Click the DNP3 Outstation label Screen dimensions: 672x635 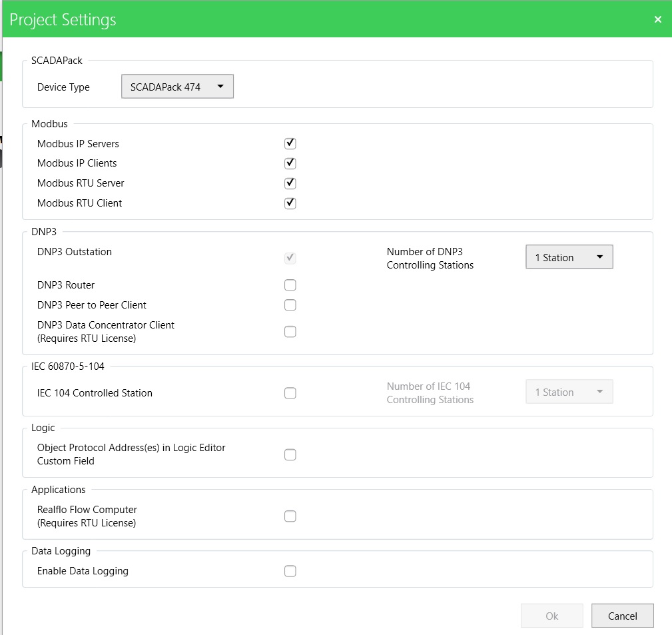click(x=74, y=252)
